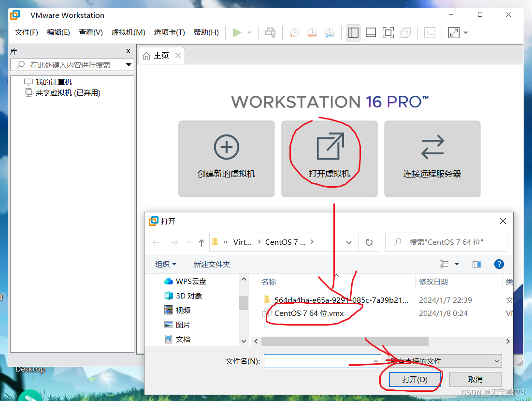Image resolution: width=532 pixels, height=401 pixels.
Task: Click the 打开虚拟机 tile
Action: pos(329,159)
